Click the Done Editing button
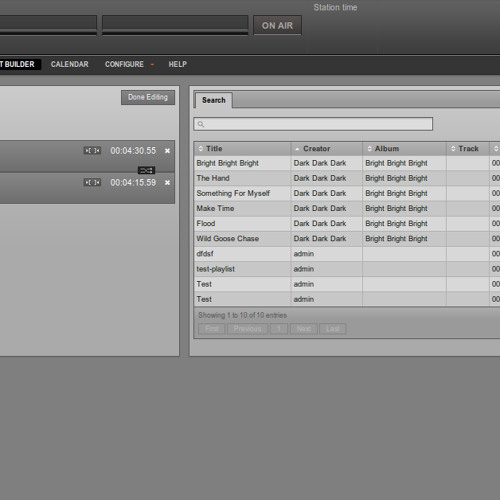Viewport: 500px width, 500px height. tap(148, 97)
